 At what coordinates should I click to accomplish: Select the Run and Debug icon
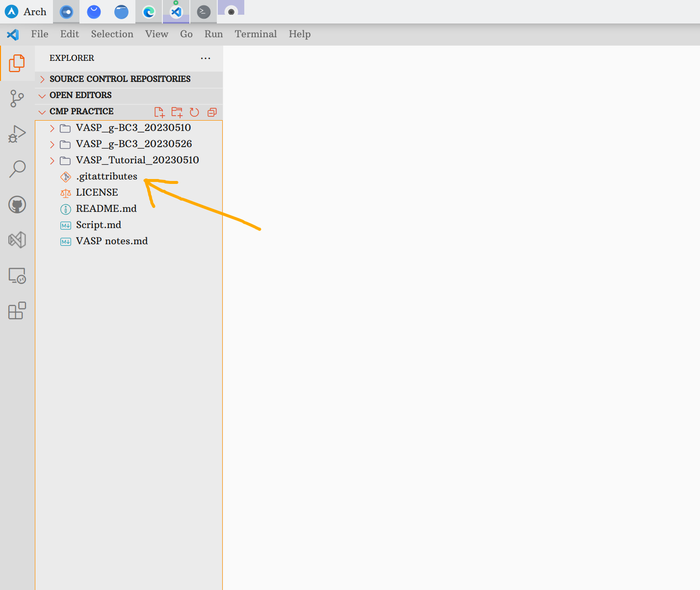[17, 133]
